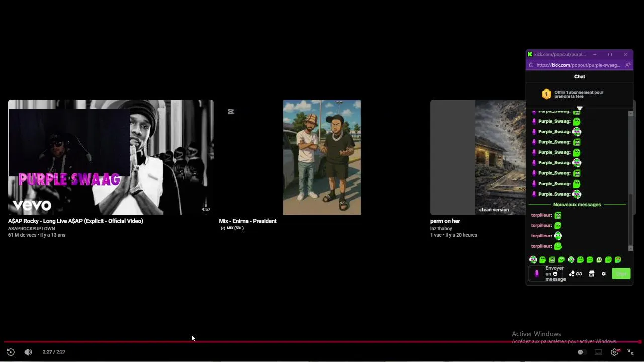Click the A$AP Rocky Long Live A$AP title
The image size is (644, 362).
tap(75, 221)
